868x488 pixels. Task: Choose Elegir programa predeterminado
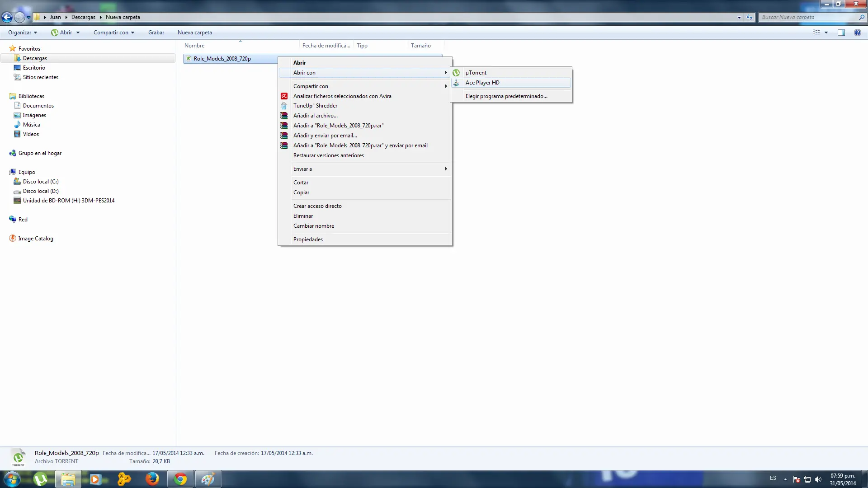click(511, 96)
